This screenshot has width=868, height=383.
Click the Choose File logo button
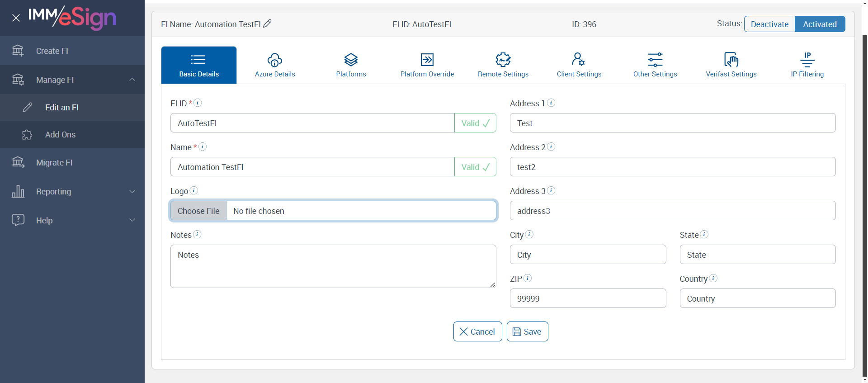point(198,211)
